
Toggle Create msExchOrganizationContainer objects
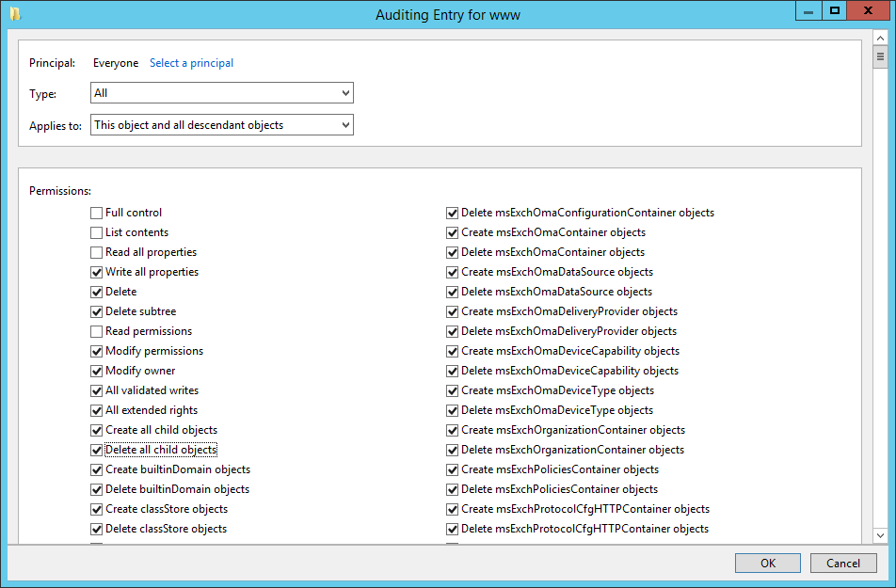coord(452,430)
